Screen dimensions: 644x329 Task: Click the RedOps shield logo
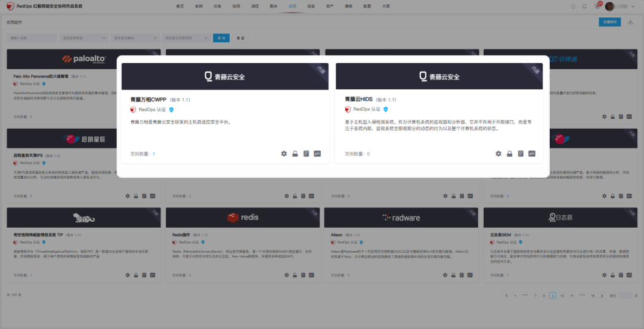[10, 6]
